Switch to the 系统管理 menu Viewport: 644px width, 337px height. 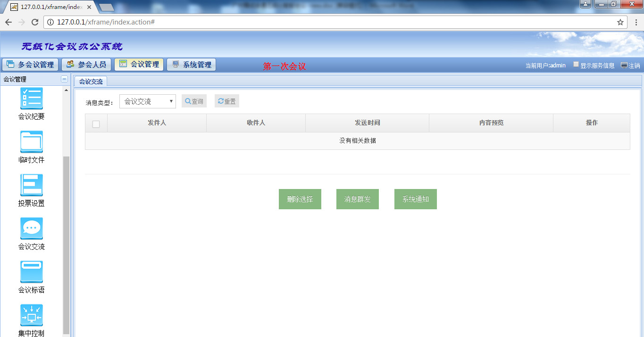(192, 65)
